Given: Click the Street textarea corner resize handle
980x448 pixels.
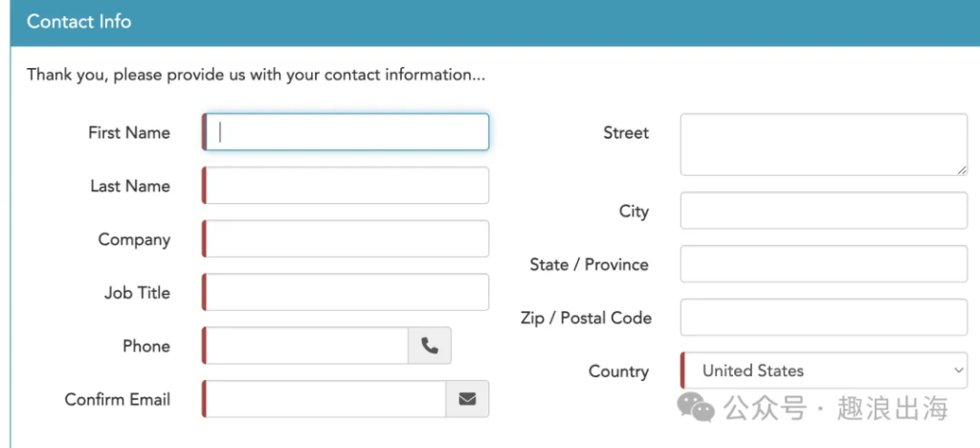Looking at the screenshot, I should [x=961, y=169].
